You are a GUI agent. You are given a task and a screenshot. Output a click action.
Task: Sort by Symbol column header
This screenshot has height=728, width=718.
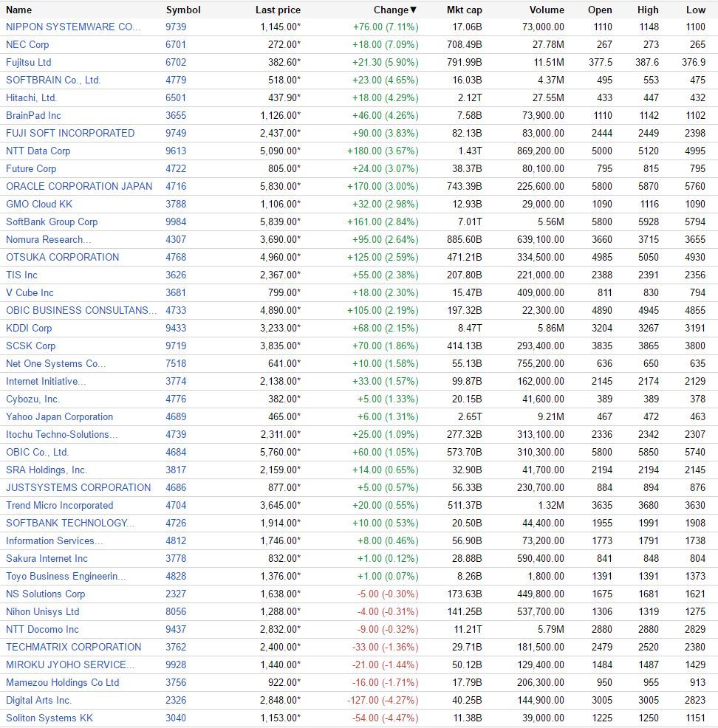coord(183,10)
